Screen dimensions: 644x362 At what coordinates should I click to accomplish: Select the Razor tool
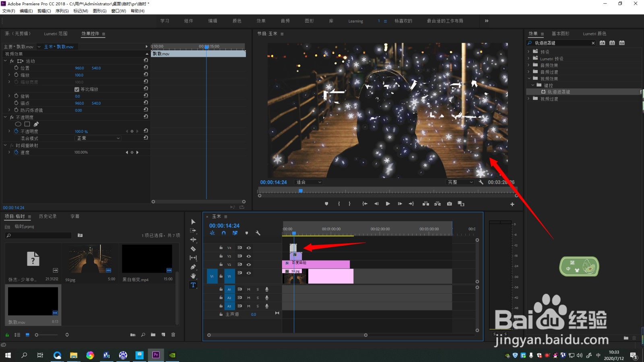tap(193, 249)
